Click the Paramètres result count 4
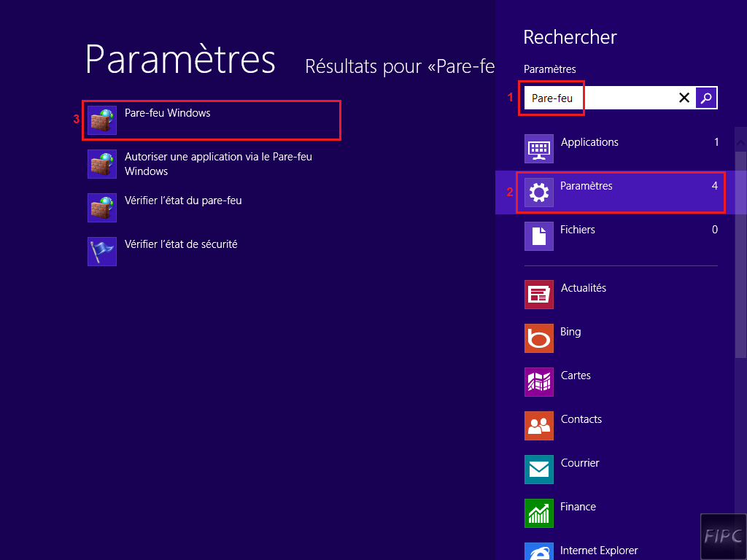This screenshot has height=560, width=747. 715,186
